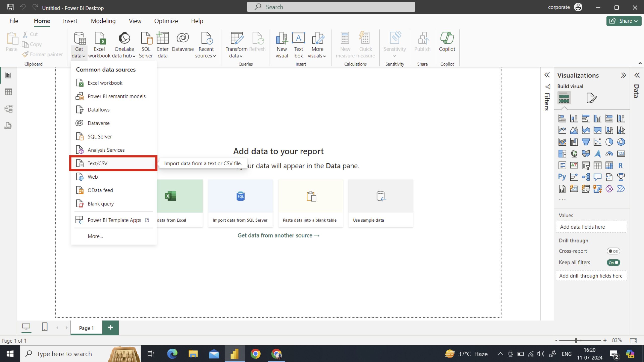The image size is (644, 362).
Task: Select Build visual fields icon
Action: point(564,98)
